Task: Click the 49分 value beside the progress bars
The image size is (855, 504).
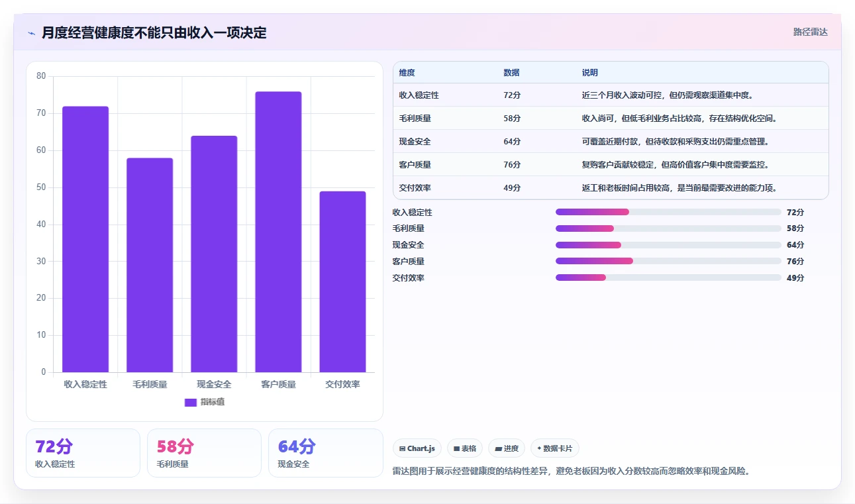Action: tap(795, 278)
